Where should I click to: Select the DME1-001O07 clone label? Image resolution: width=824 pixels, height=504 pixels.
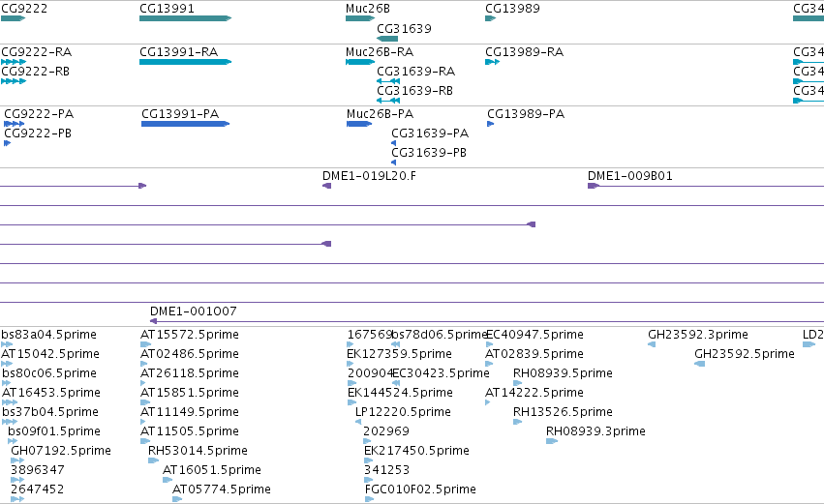(x=193, y=311)
